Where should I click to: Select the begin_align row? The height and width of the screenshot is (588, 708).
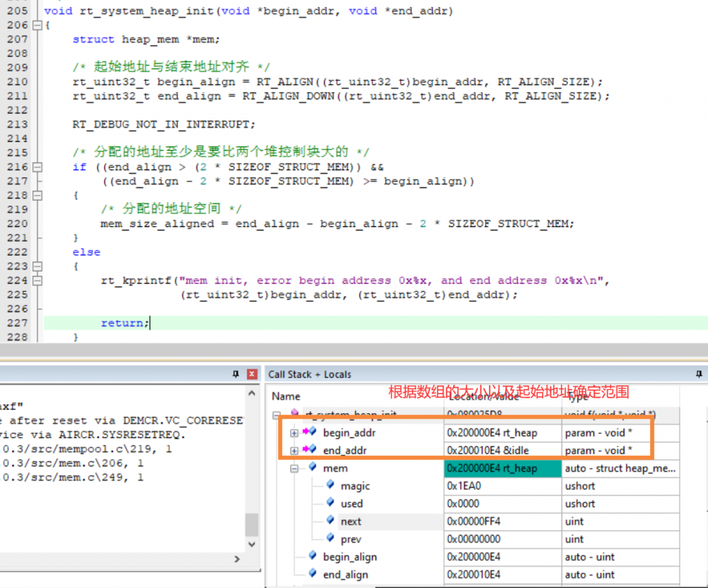[472, 557]
